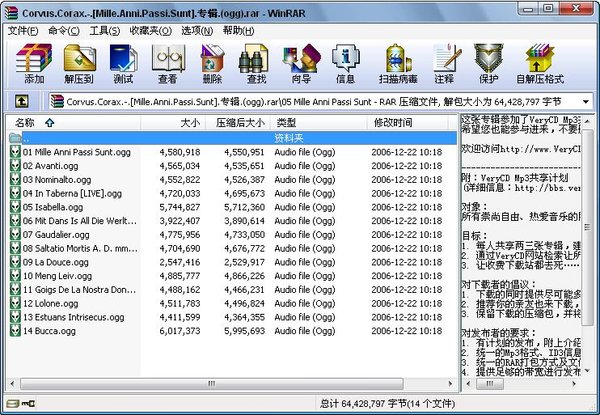Click size value 6,017,373
Image resolution: width=600 pixels, height=415 pixels.
tap(180, 331)
